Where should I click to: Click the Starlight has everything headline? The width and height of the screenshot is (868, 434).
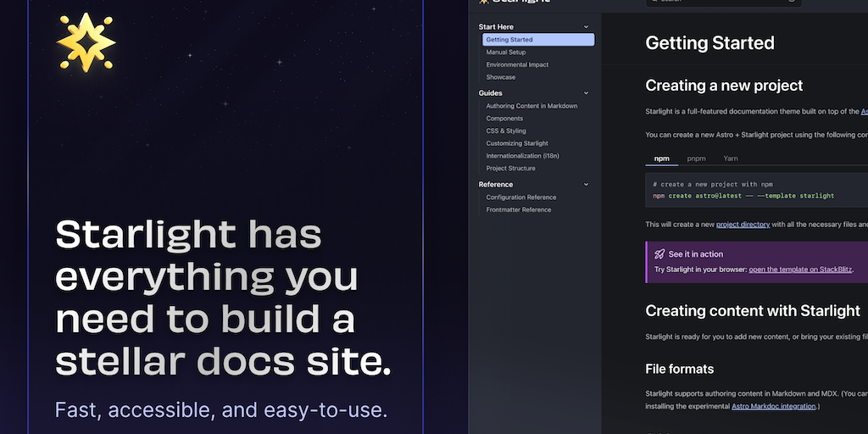tap(223, 298)
